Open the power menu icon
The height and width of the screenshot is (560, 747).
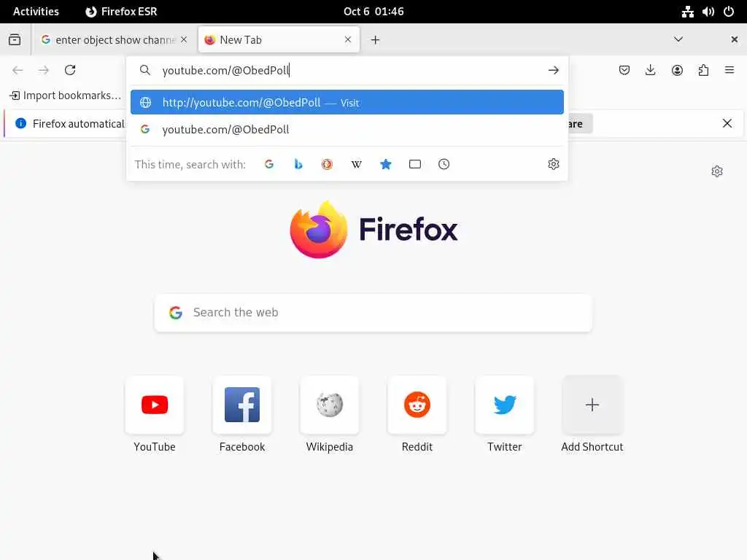click(729, 12)
